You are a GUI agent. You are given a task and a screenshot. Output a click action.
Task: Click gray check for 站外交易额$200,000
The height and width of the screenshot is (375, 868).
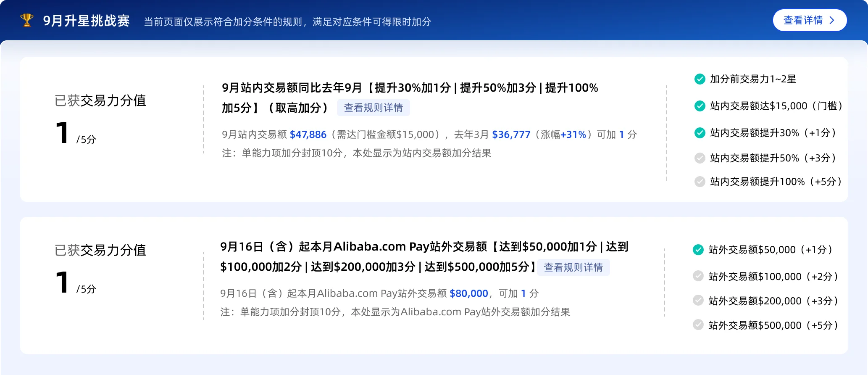(698, 301)
